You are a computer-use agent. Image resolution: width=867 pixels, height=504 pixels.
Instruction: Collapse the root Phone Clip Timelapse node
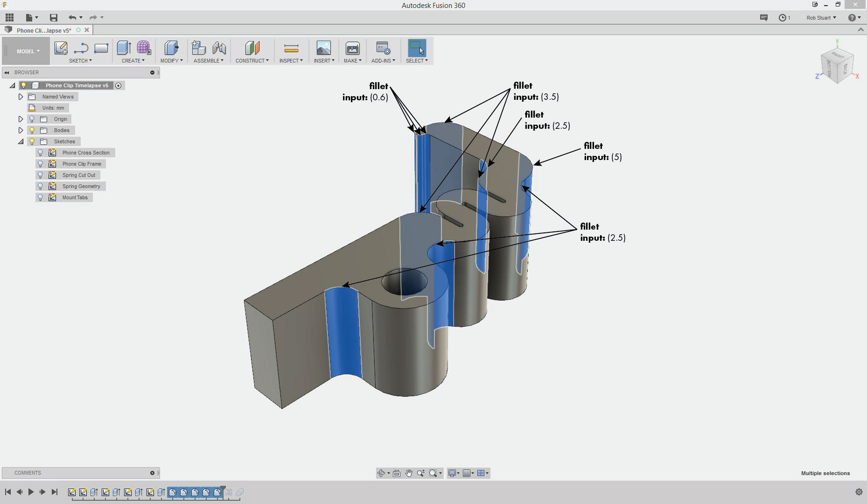[12, 85]
